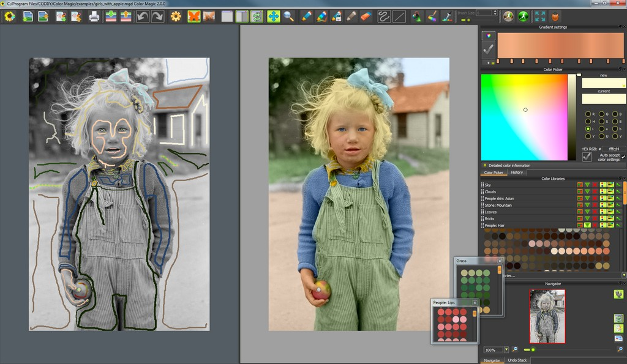Click the green wrench icon beside Bricks library
The width and height of the screenshot is (627, 364).
(x=618, y=219)
